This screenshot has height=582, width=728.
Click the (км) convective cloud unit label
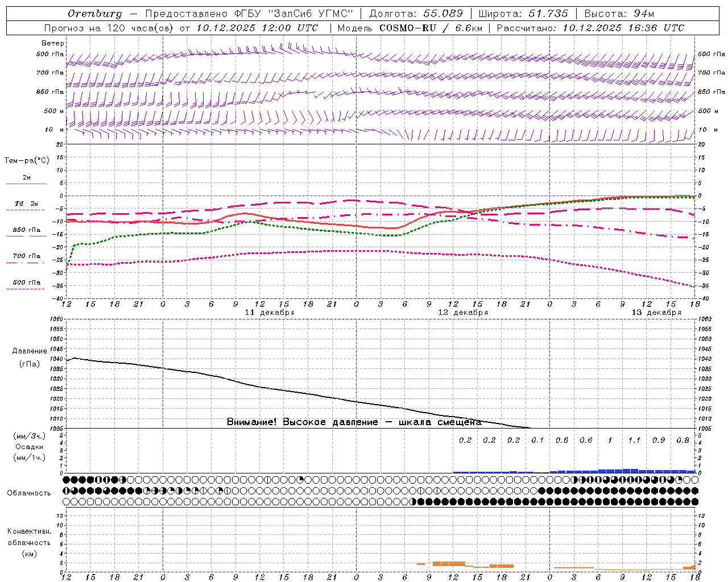(30, 554)
